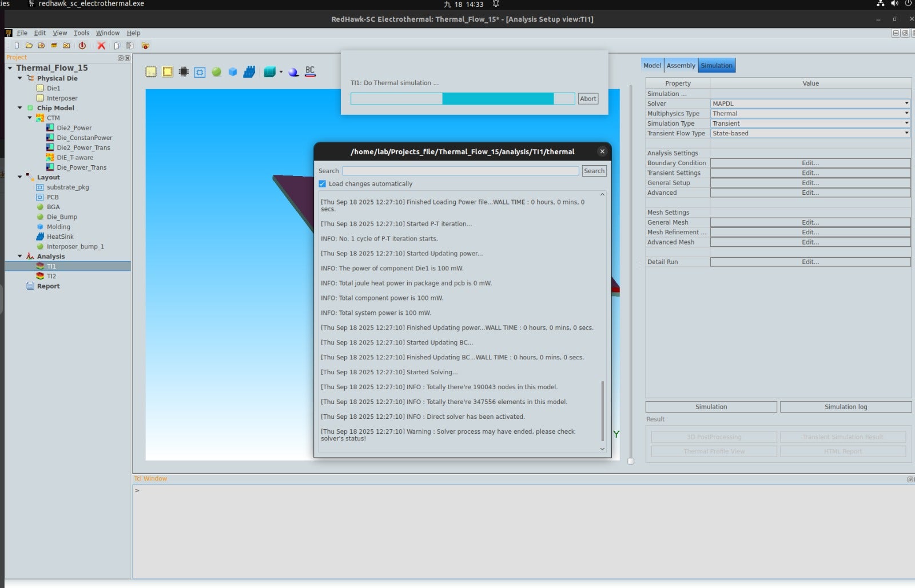Abort the thermal simulation
This screenshot has height=588, width=915.
pyautogui.click(x=588, y=99)
